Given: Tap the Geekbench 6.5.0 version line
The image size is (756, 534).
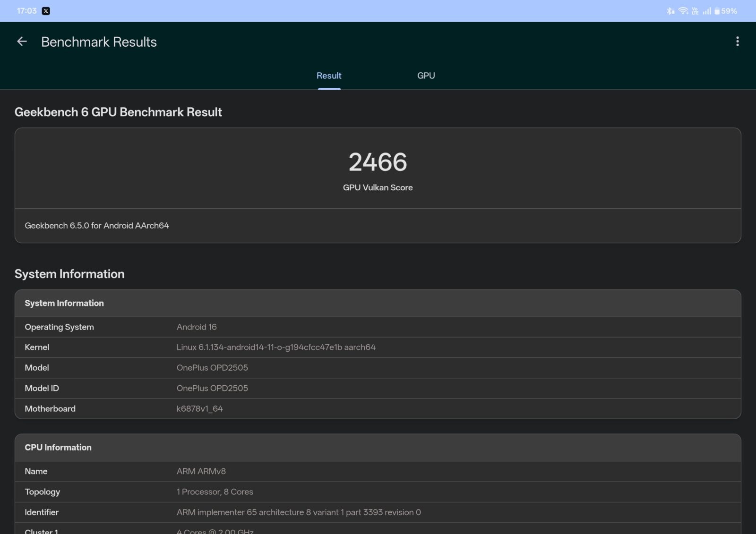Looking at the screenshot, I should click(97, 226).
